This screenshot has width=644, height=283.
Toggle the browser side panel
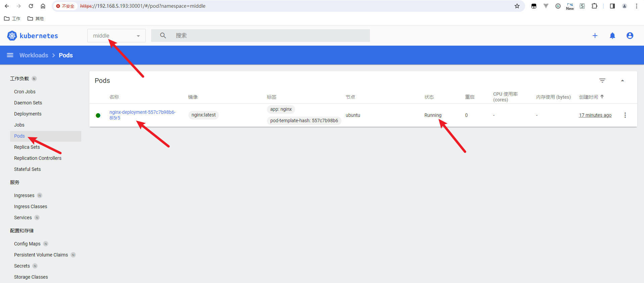coord(612,6)
